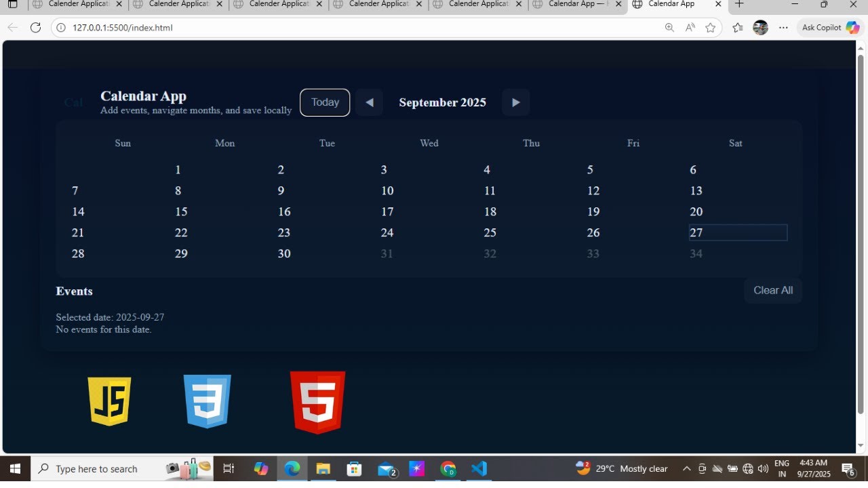Open Task View on the taskbar

tap(229, 468)
